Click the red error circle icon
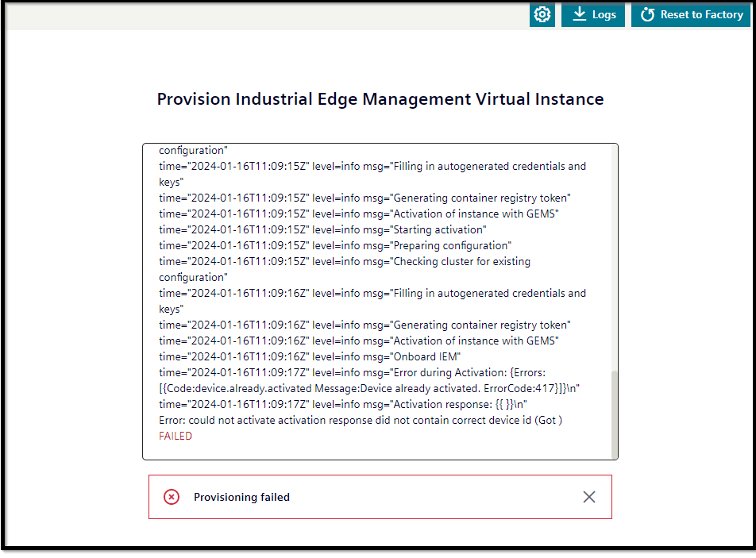 click(x=172, y=497)
